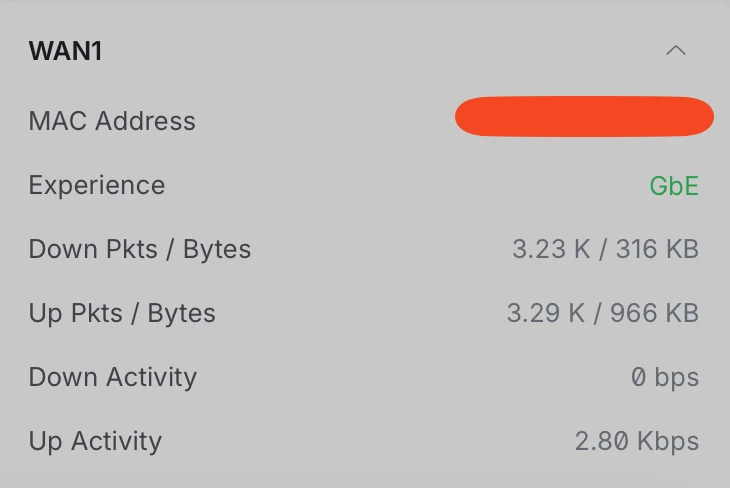Click the 316 KB down bytes figure
Viewport: 730px width, 488px height.
click(657, 249)
